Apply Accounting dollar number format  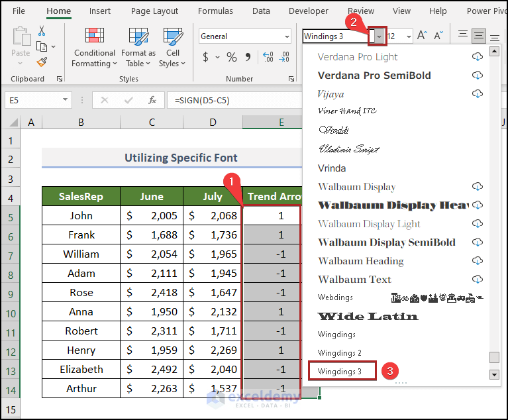click(205, 57)
